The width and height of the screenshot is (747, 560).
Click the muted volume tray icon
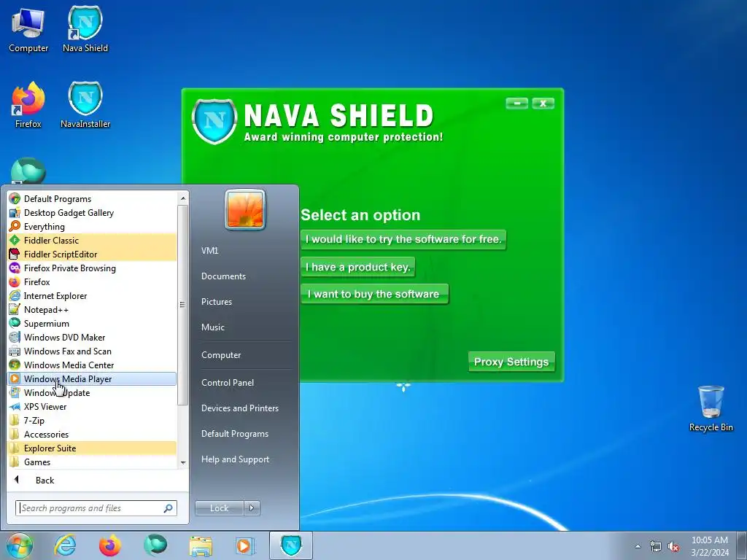click(673, 547)
